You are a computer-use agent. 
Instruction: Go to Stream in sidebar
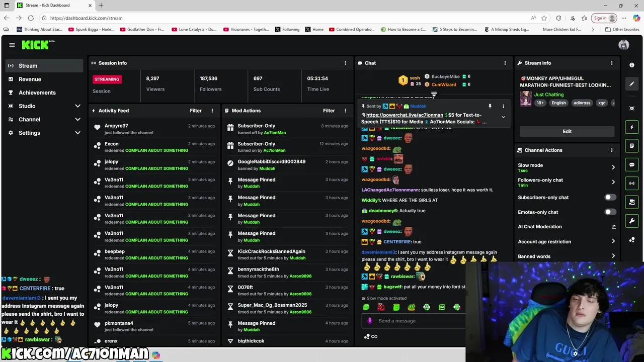(x=44, y=66)
